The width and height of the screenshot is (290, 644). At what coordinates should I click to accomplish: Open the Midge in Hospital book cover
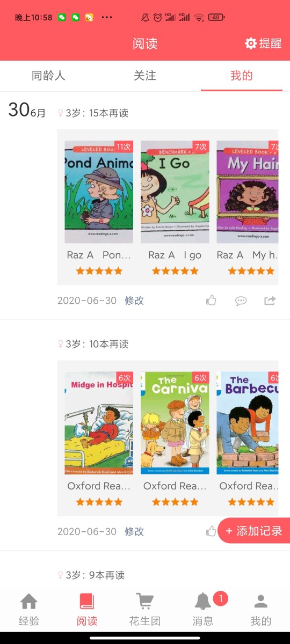pos(99,423)
